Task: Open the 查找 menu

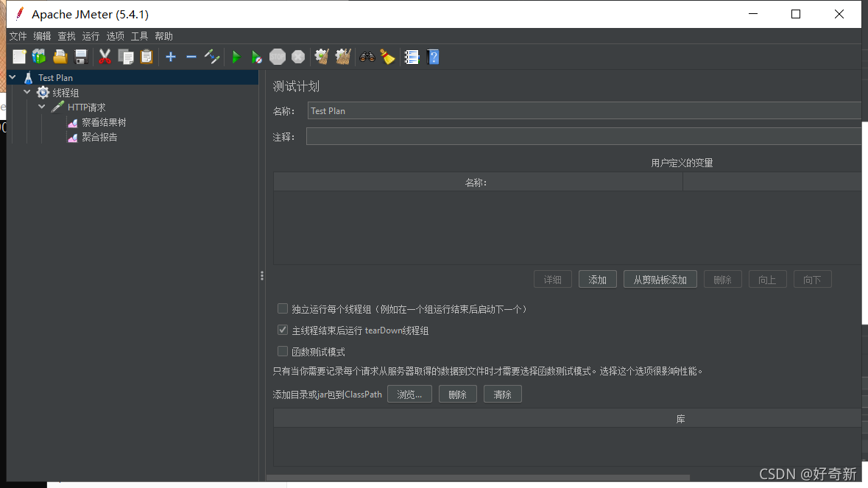Action: pyautogui.click(x=66, y=36)
